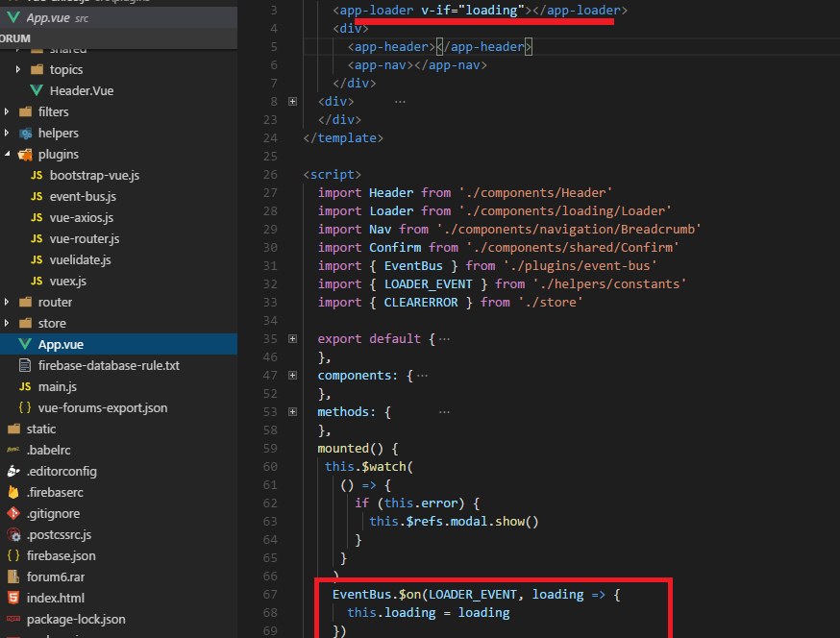Image resolution: width=840 pixels, height=638 pixels.
Task: Open the topics folder
Action: 66,69
